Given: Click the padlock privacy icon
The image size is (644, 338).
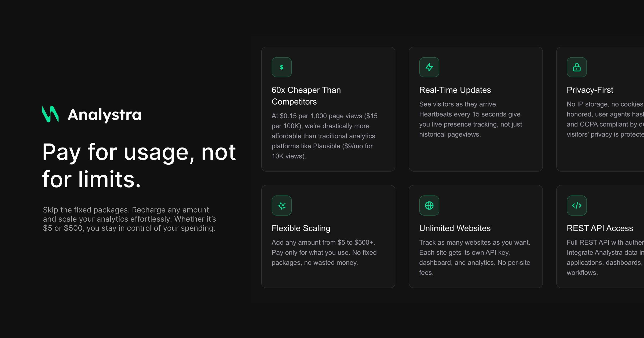Looking at the screenshot, I should point(577,67).
